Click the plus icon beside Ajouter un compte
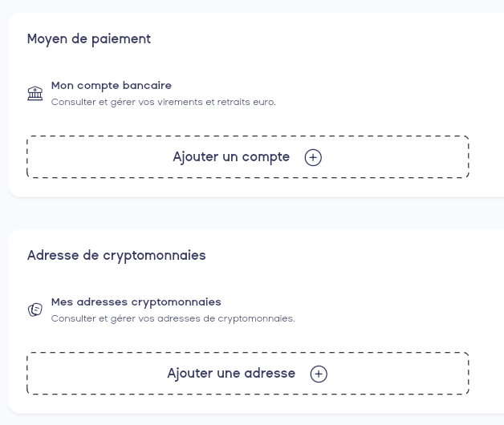The width and height of the screenshot is (504, 425). tap(313, 158)
